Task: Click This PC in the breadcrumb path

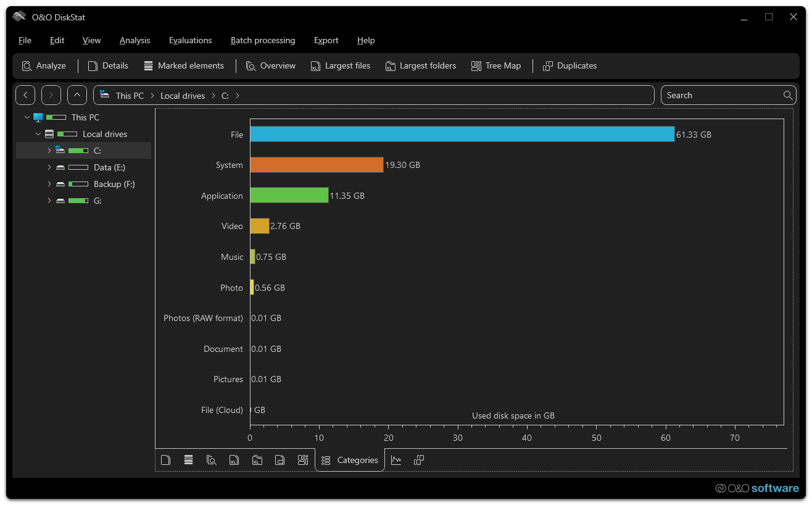Action: point(130,96)
